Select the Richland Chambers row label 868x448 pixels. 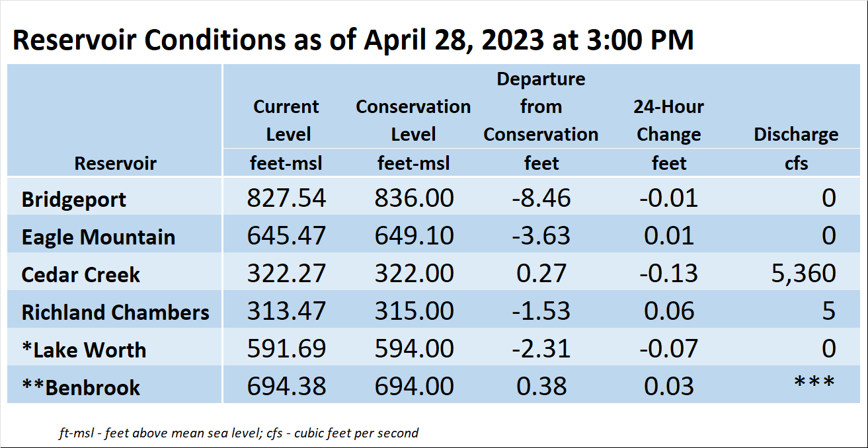[115, 312]
